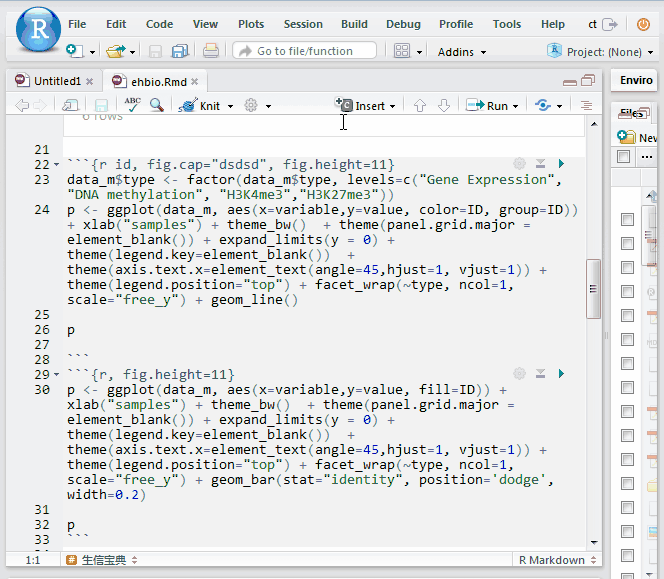The width and height of the screenshot is (664, 579).
Task: Click the editor toolbar save icon
Action: 101,105
